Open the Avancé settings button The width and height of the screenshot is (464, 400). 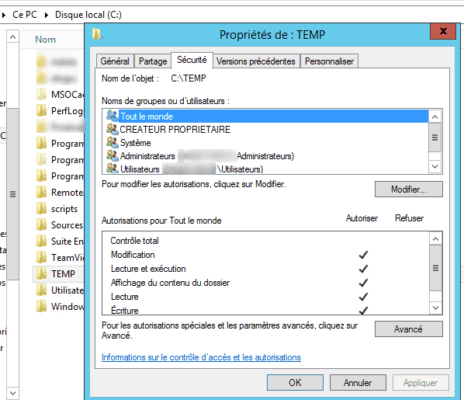tap(409, 329)
